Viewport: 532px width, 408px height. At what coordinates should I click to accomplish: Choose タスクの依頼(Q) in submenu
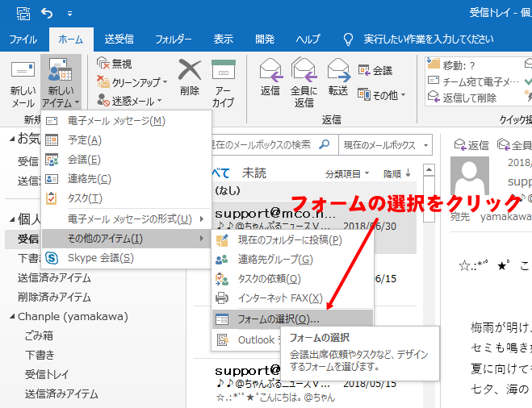292,279
